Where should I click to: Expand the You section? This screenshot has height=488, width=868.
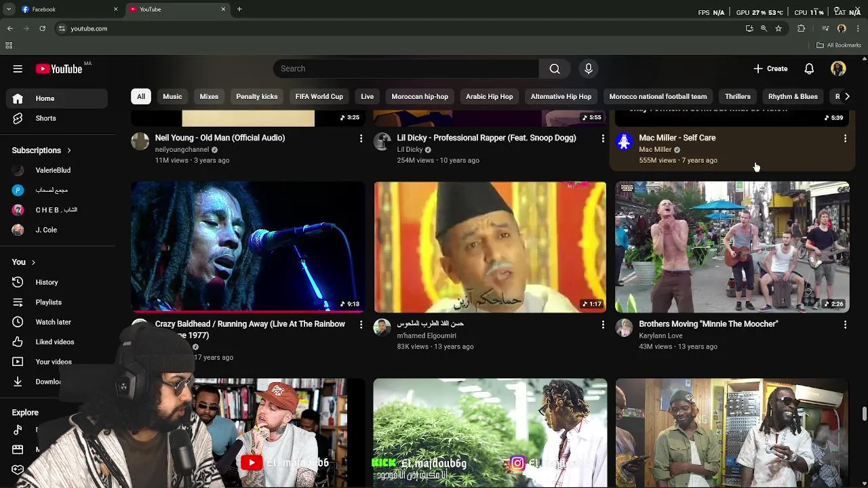click(23, 262)
